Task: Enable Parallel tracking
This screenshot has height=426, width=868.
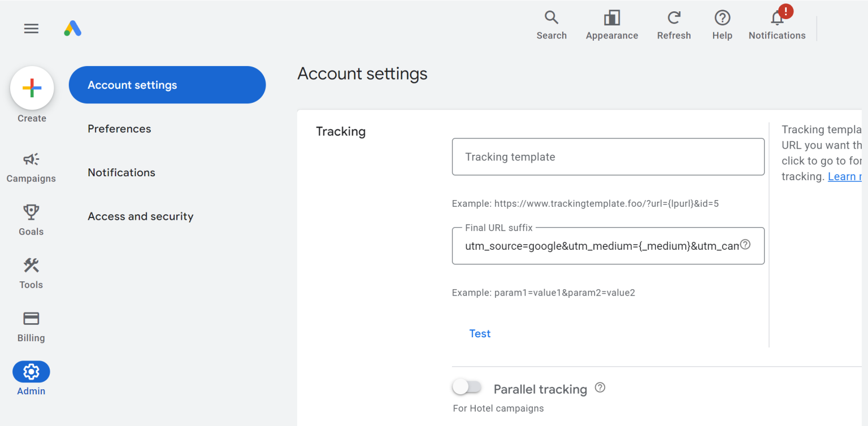Action: click(467, 386)
